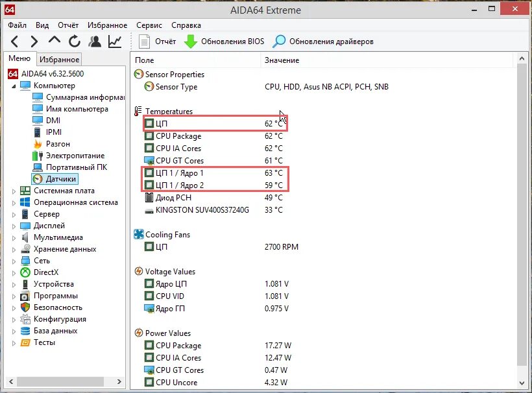Select the CPU Uncore power row
532x393 pixels.
click(x=215, y=383)
